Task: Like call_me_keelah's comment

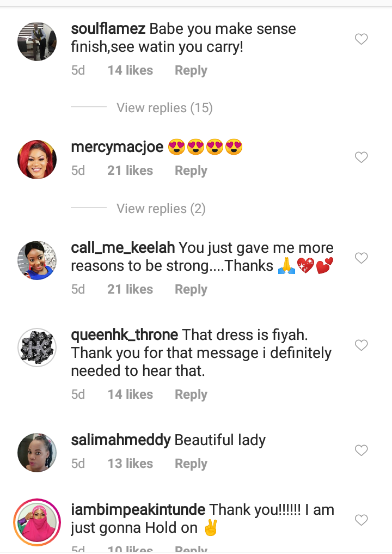Action: coord(361,258)
